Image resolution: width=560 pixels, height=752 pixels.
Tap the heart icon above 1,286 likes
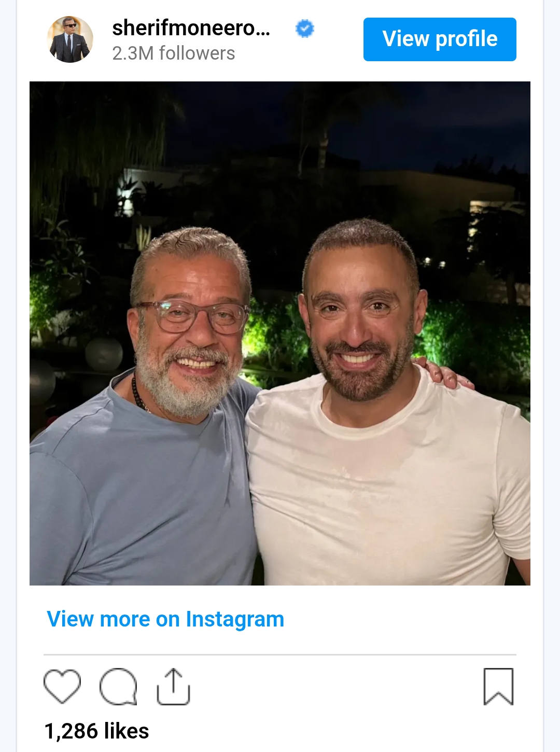[x=62, y=686]
